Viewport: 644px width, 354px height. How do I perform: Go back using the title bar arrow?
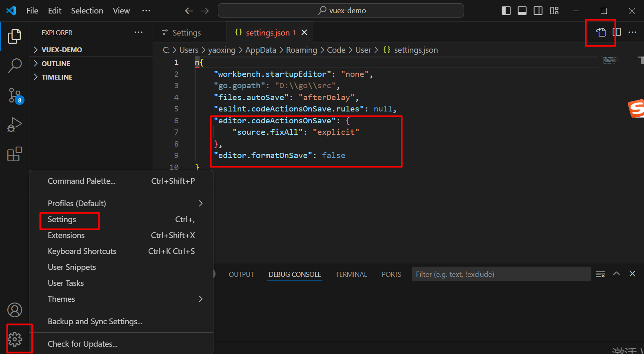pos(189,11)
